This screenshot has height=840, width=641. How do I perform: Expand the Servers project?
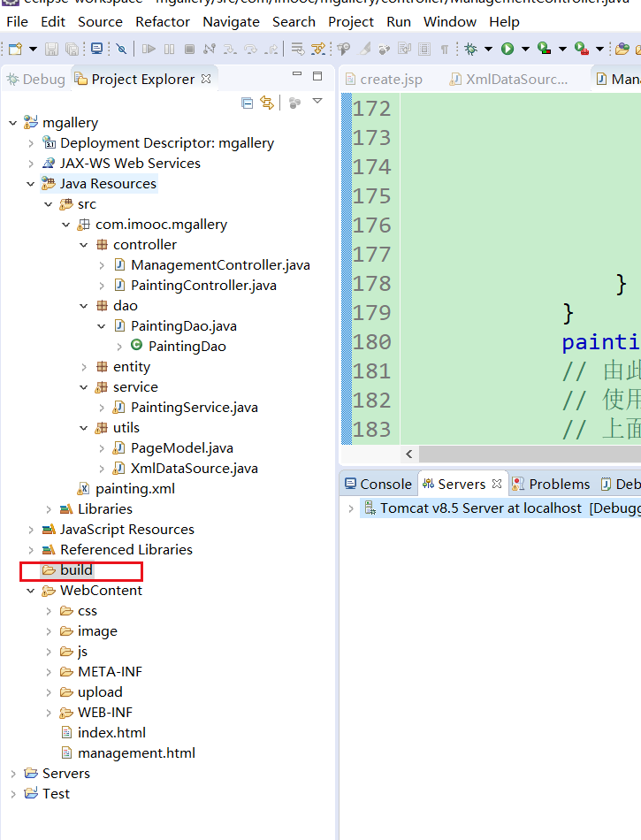(x=13, y=774)
